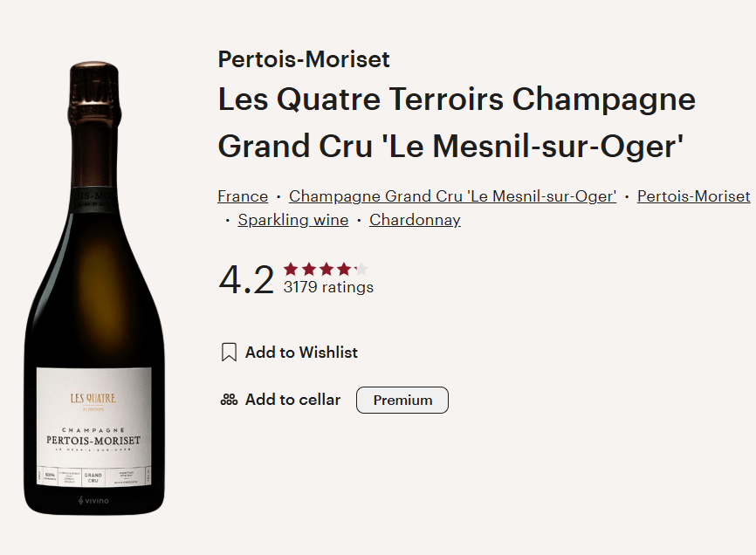
Task: View the 3179 ratings list
Action: coord(327,285)
